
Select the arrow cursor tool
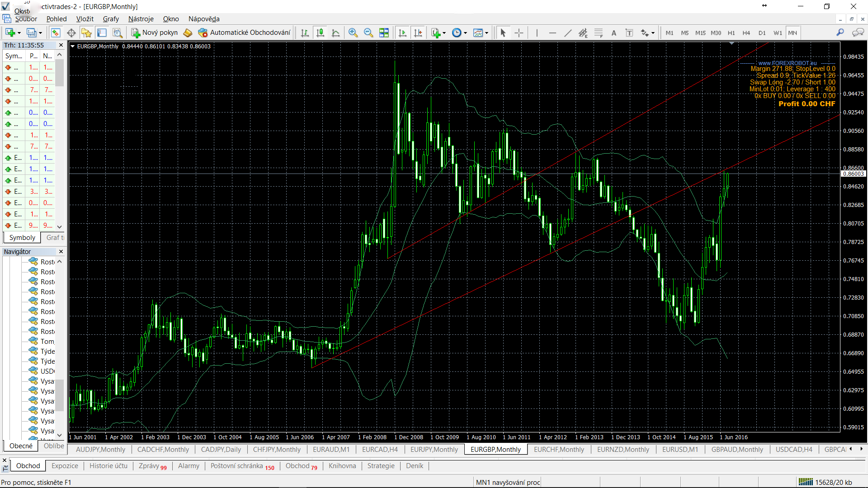(503, 33)
